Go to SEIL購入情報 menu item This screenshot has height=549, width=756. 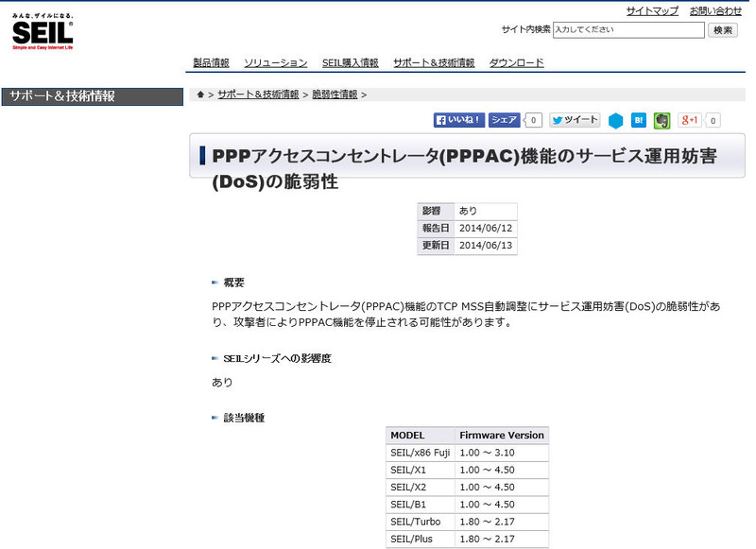[350, 63]
